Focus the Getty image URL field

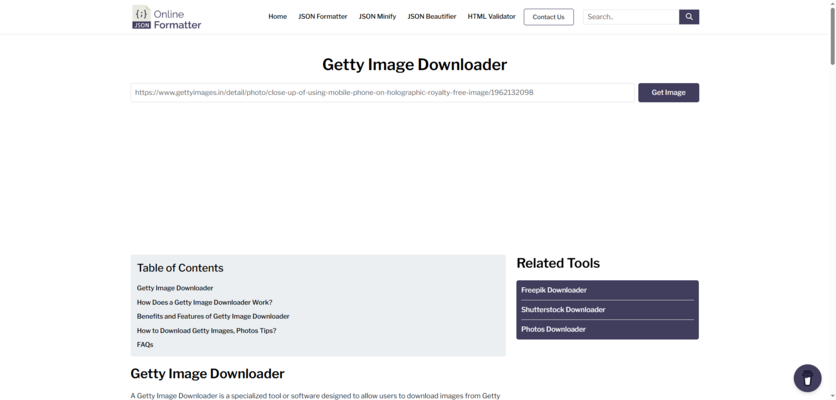coord(382,92)
